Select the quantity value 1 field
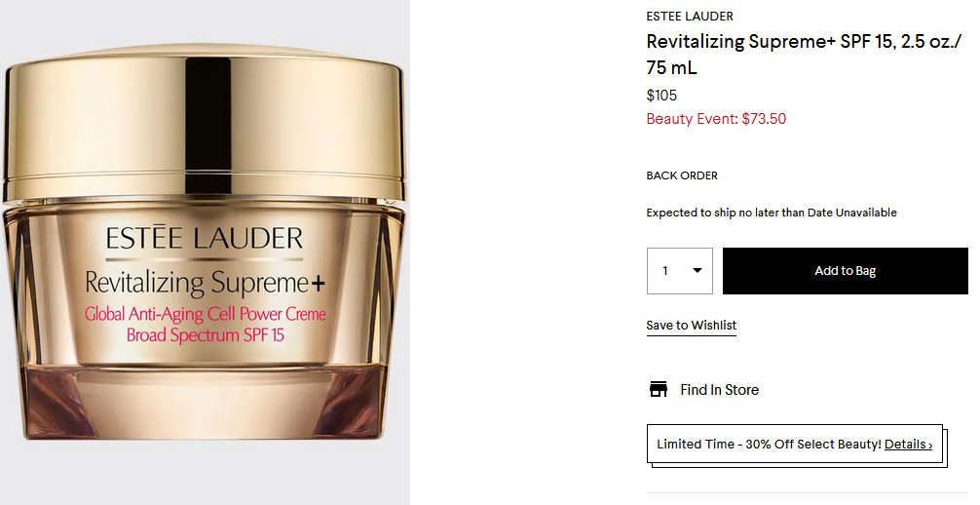This screenshot has height=505, width=980. [679, 271]
